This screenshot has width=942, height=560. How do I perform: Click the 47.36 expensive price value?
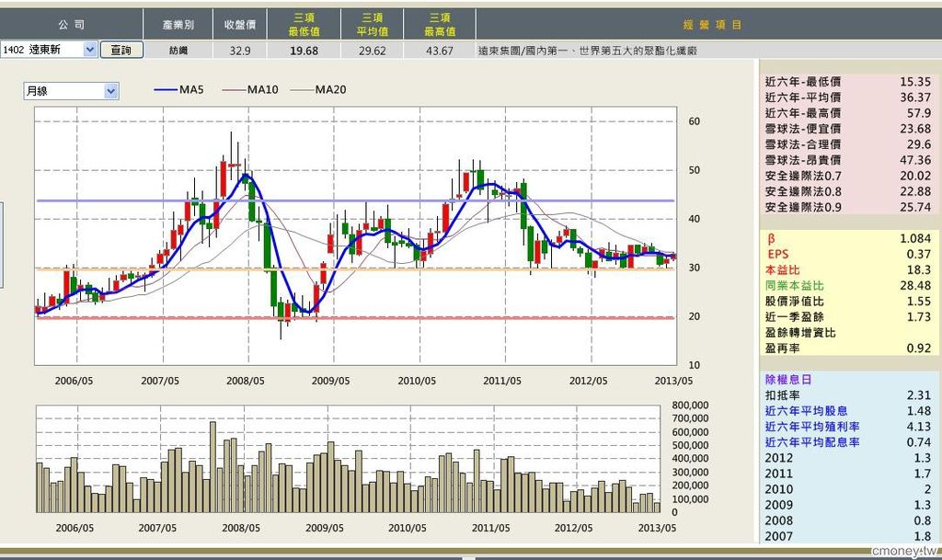coord(915,160)
